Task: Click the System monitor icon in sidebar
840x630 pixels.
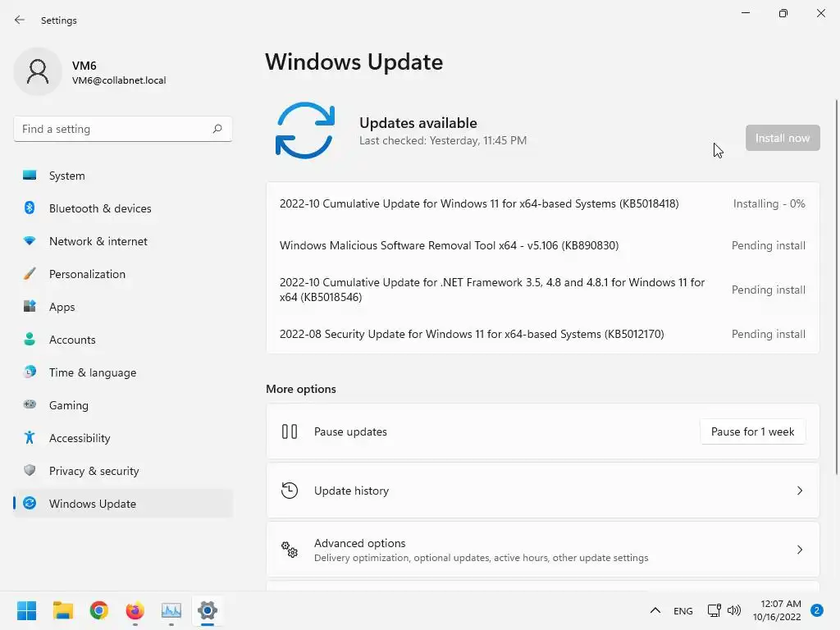Action: pyautogui.click(x=30, y=176)
